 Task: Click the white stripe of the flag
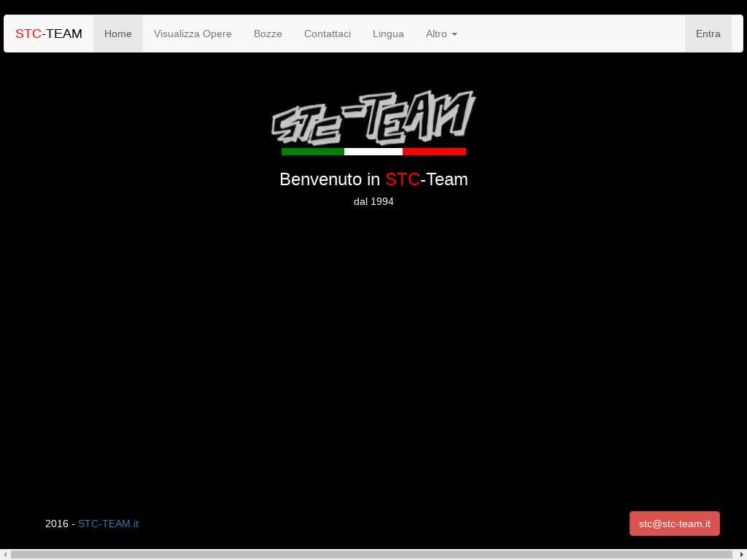pos(373,152)
